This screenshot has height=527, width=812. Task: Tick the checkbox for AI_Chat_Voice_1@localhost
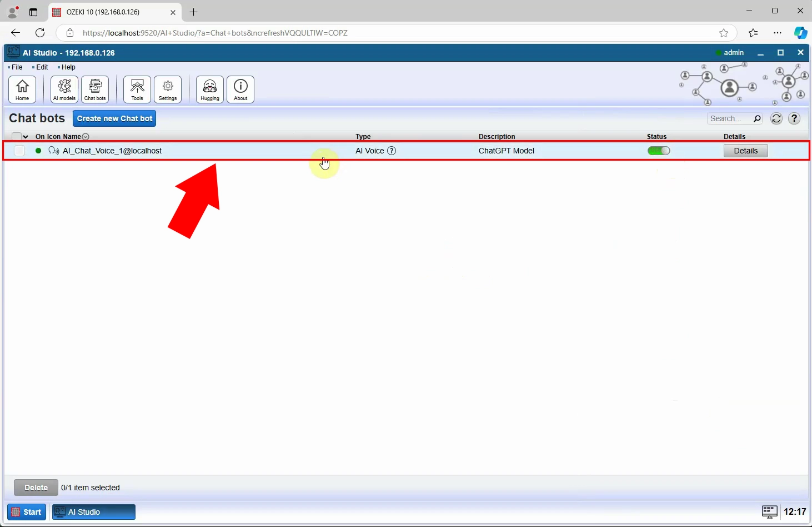coord(19,151)
